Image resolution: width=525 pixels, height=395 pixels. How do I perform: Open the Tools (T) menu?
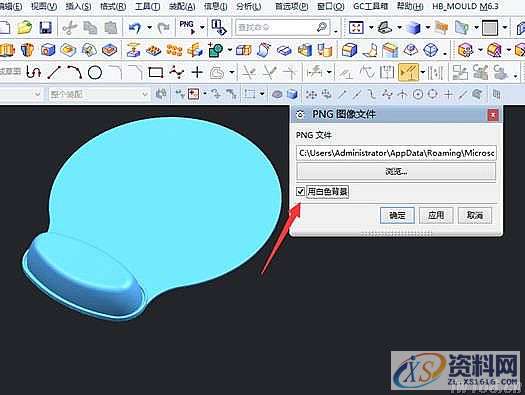(x=147, y=6)
